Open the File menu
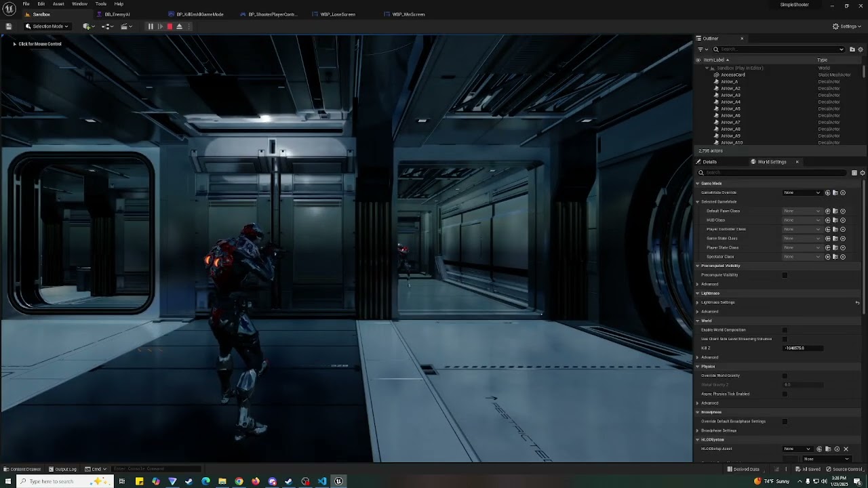Viewport: 868px width, 488px height. click(x=26, y=4)
